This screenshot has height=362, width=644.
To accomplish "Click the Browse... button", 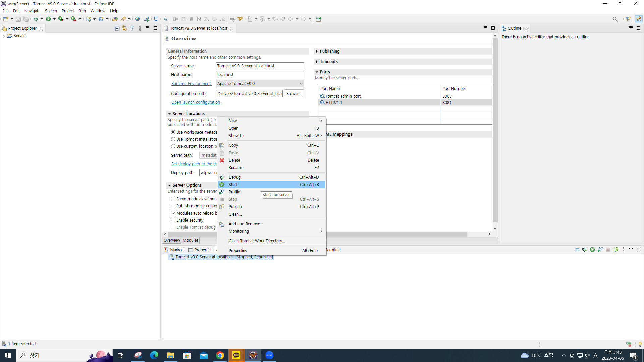I will coord(294,94).
